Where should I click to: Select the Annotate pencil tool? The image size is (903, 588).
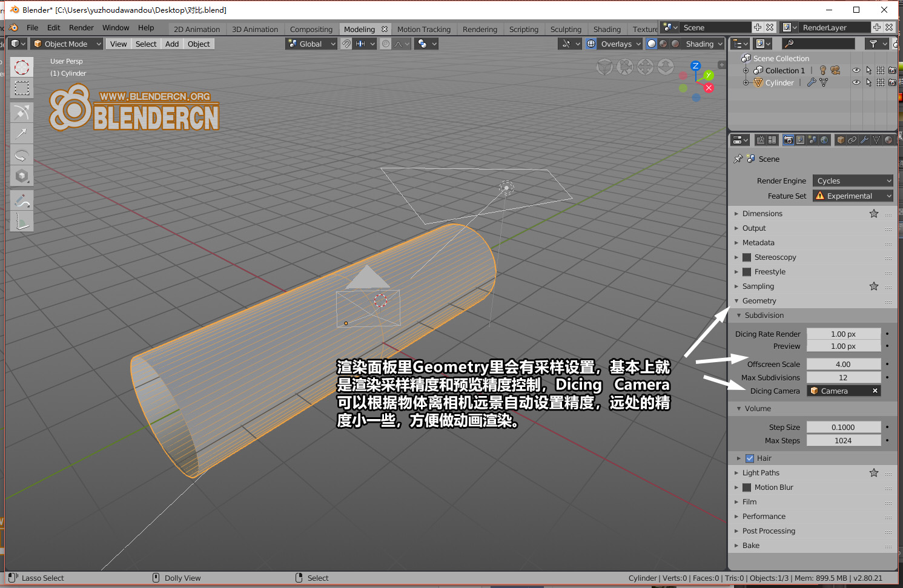pyautogui.click(x=22, y=200)
